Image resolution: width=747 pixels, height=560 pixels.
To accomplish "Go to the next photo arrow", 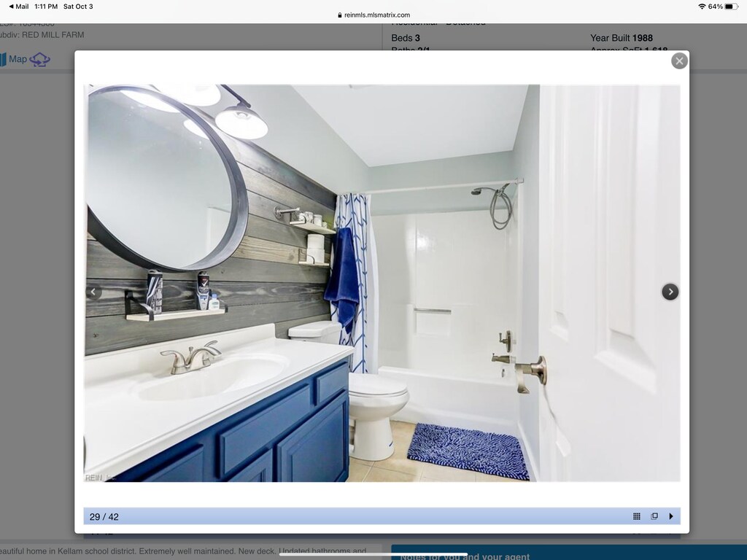I will [x=670, y=292].
